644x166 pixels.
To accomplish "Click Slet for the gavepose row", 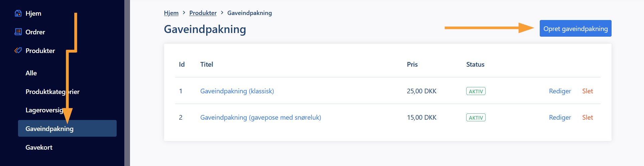I will point(588,117).
